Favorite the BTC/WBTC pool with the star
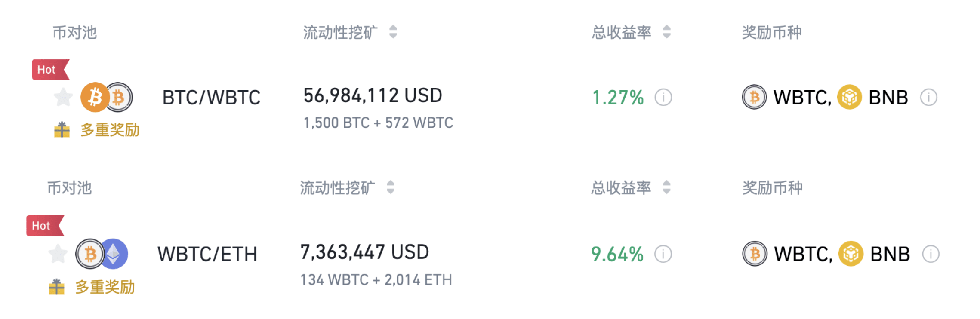 pos(63,97)
